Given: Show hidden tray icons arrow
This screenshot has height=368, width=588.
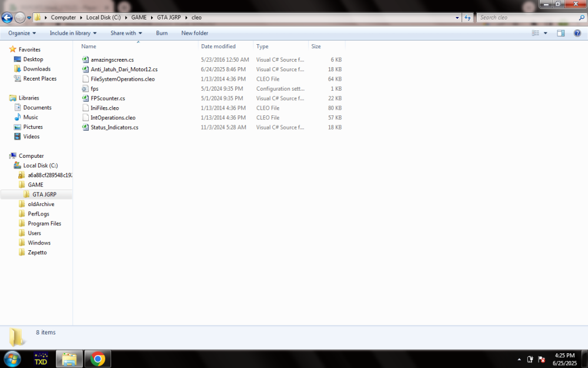Looking at the screenshot, I should coord(519,360).
